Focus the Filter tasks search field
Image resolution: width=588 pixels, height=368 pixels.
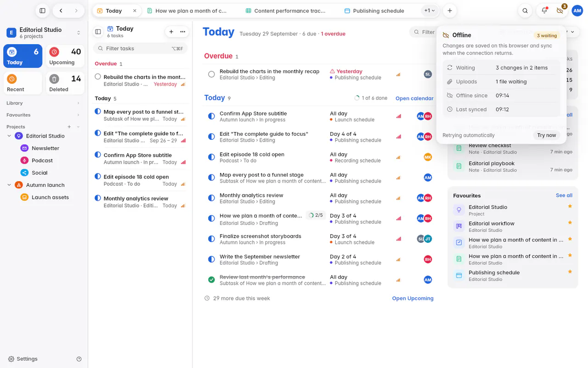point(141,48)
